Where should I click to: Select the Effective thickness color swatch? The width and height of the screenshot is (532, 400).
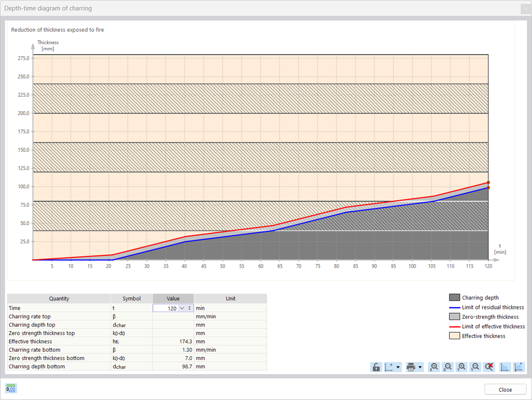(x=455, y=336)
